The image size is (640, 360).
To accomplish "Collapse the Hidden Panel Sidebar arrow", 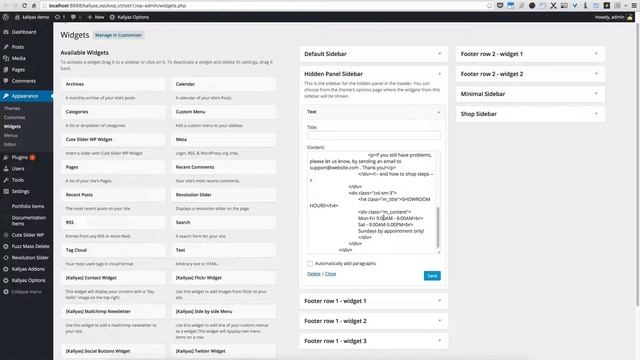I will tap(440, 74).
